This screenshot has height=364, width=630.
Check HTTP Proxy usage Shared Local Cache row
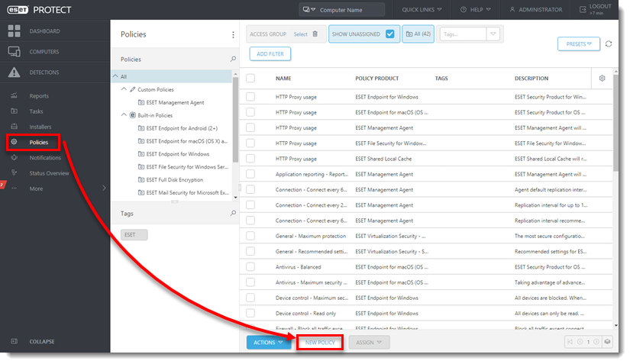[x=250, y=159]
